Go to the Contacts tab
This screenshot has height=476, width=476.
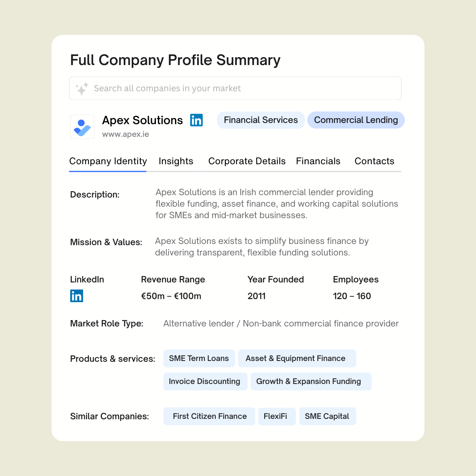pos(374,161)
